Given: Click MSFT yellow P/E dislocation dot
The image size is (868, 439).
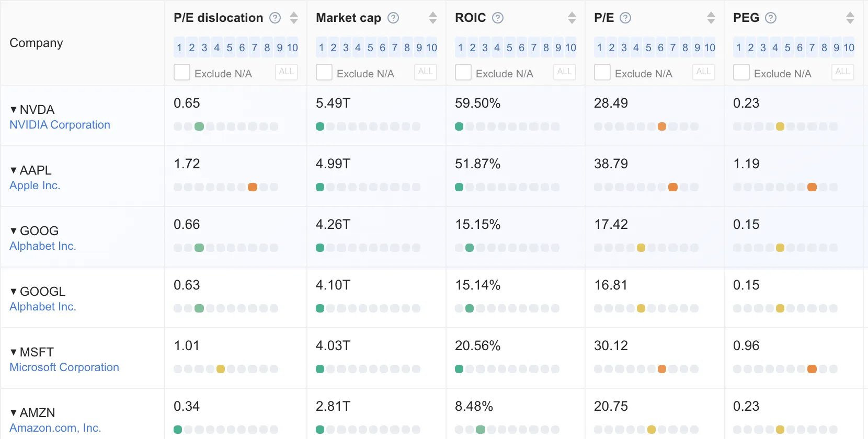Looking at the screenshot, I should pyautogui.click(x=221, y=369).
